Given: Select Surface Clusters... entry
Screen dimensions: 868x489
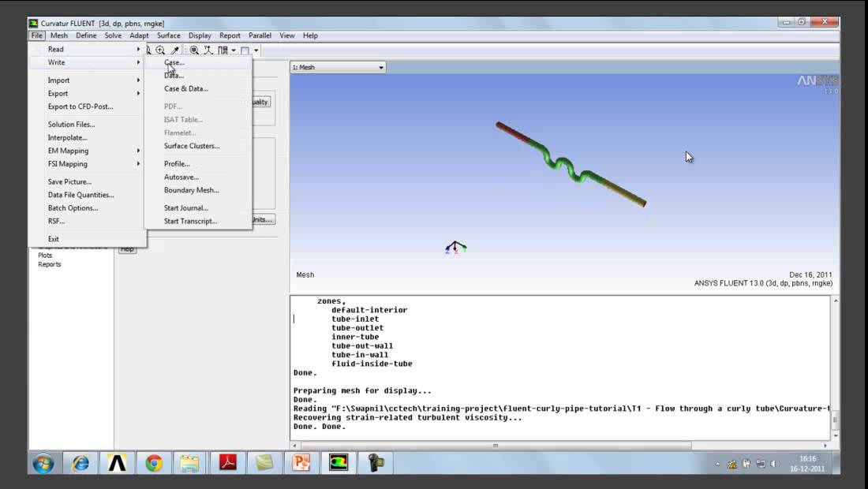Looking at the screenshot, I should 192,146.
